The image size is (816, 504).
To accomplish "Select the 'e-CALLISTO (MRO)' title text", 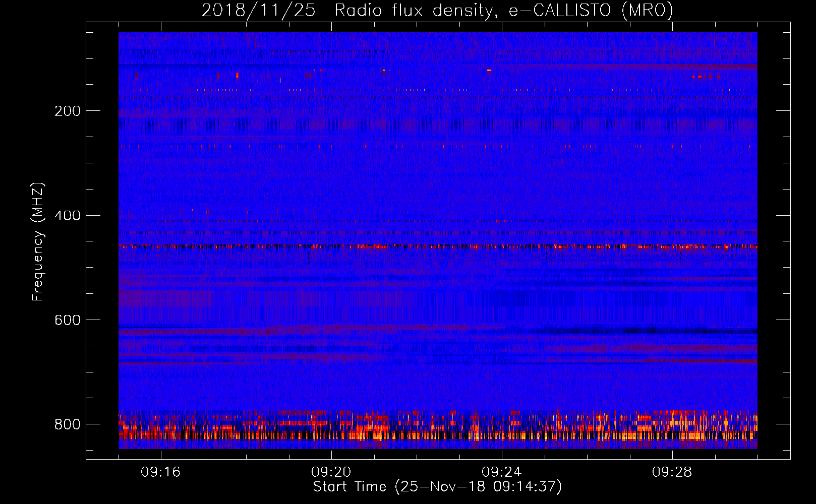I will click(591, 11).
